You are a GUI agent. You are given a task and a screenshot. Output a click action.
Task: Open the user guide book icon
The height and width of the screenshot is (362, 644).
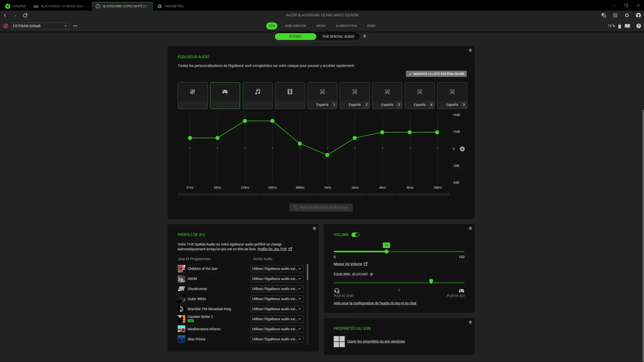(x=627, y=26)
